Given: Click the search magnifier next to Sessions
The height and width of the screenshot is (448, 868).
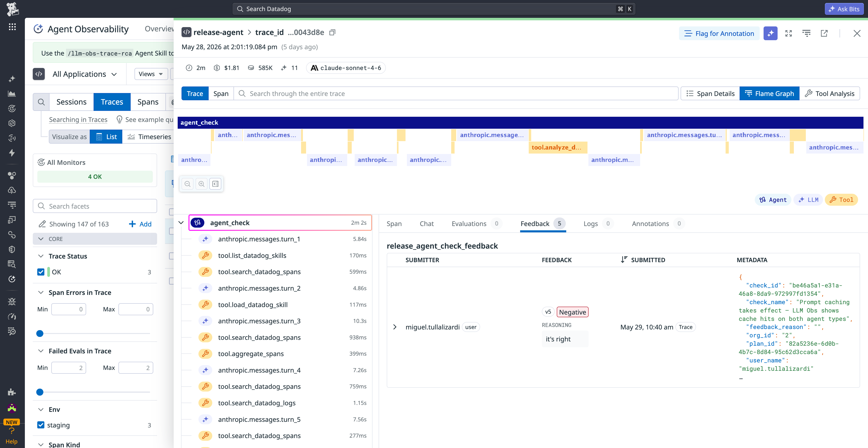Looking at the screenshot, I should pyautogui.click(x=41, y=102).
